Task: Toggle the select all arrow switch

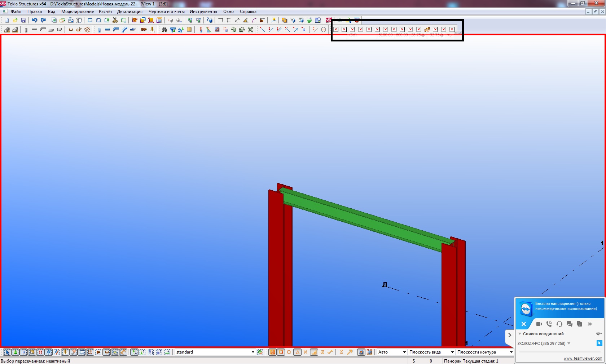Action: coord(7,352)
